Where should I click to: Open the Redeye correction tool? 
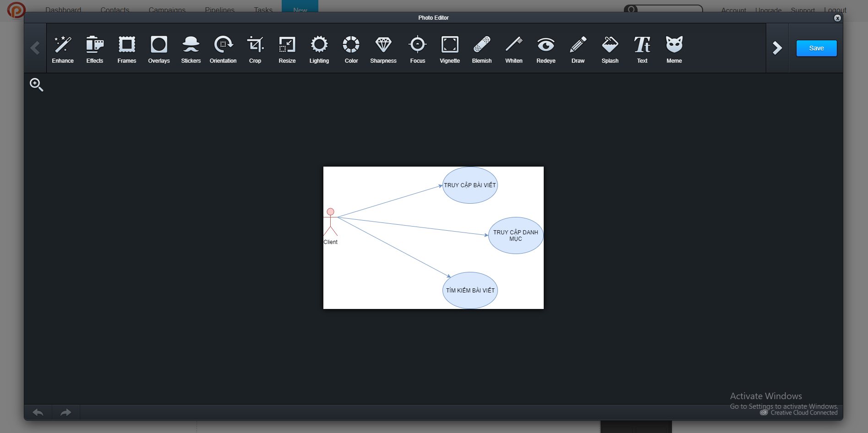[x=546, y=48]
